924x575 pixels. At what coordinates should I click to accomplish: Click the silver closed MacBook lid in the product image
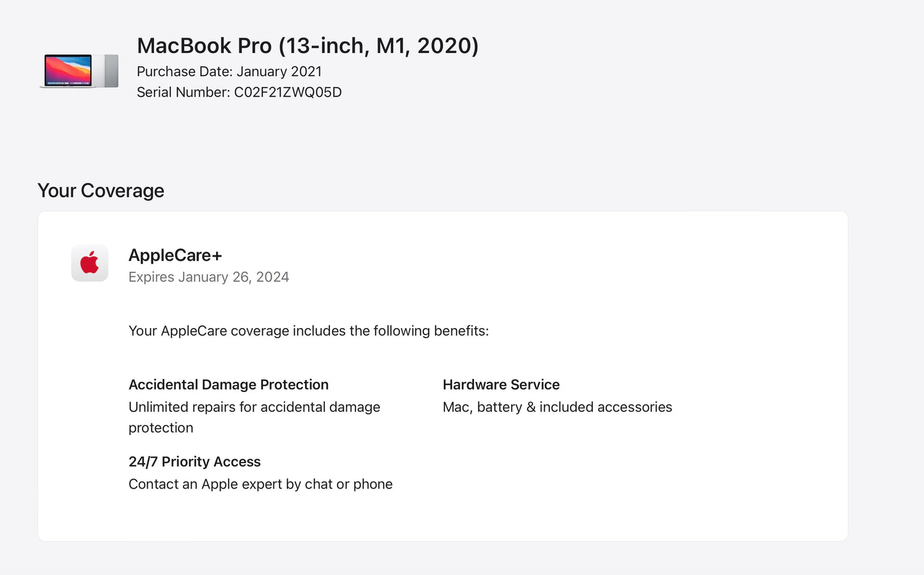[111, 70]
